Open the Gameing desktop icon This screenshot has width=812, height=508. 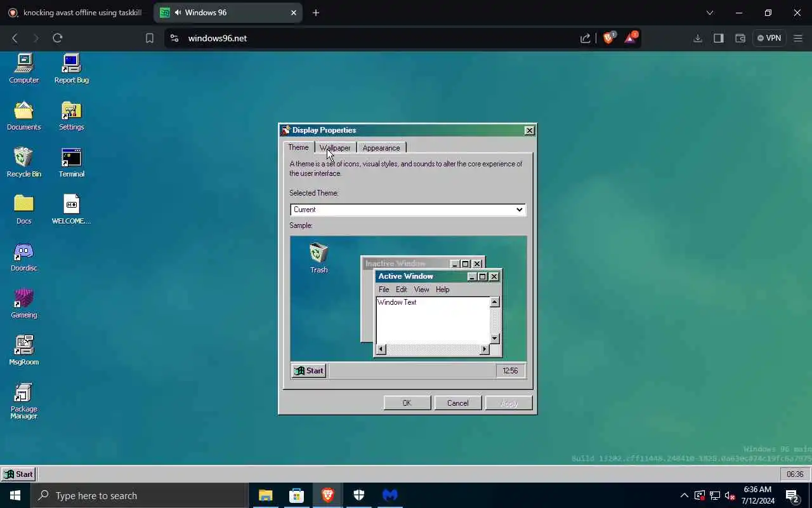(23, 304)
